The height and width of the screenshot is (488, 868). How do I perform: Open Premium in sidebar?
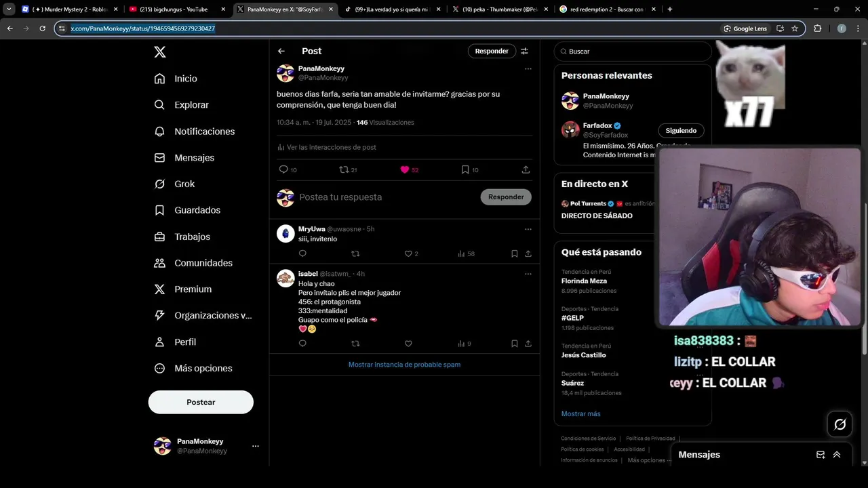pos(182,289)
